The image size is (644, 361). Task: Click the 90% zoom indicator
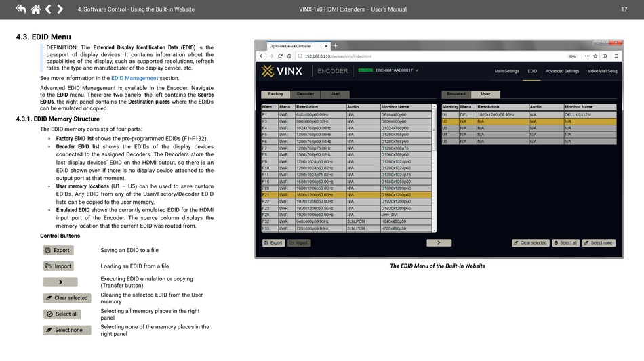click(x=572, y=56)
